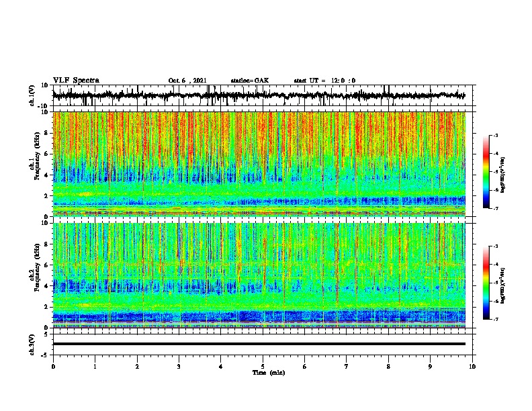Viewport: 532px width, 411px height.
Task: Click the "10" minute tick on time axis
Action: [x=472, y=367]
